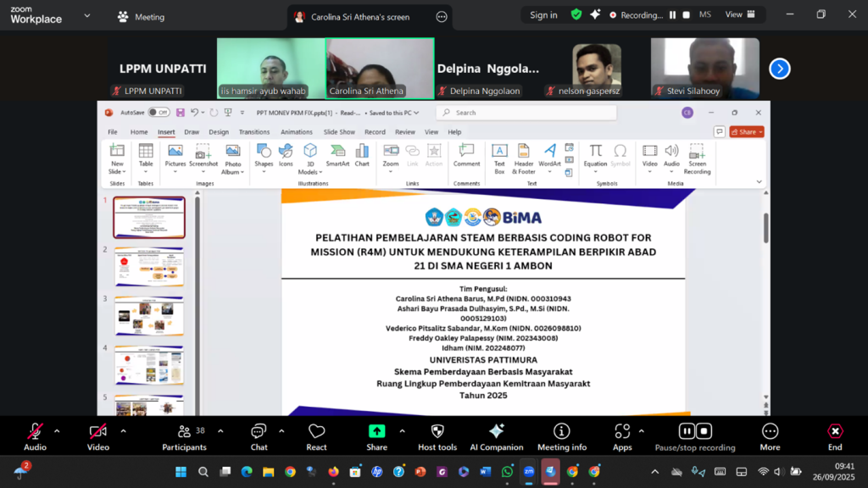Expand audio options arrow beside Audio
Image resolution: width=868 pixels, height=488 pixels.
coord(57,431)
